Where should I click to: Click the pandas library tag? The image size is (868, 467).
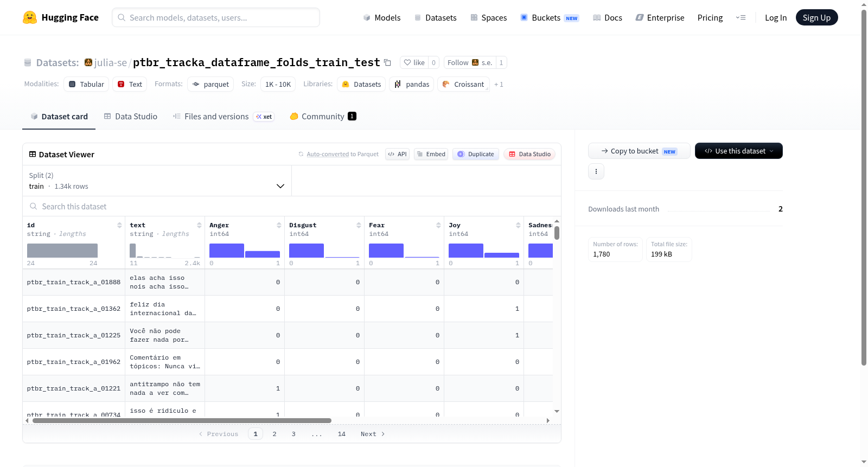point(412,84)
